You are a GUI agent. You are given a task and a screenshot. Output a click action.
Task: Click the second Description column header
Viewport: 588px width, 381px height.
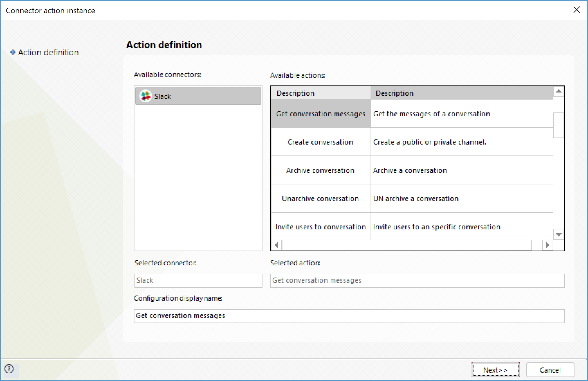tap(462, 93)
